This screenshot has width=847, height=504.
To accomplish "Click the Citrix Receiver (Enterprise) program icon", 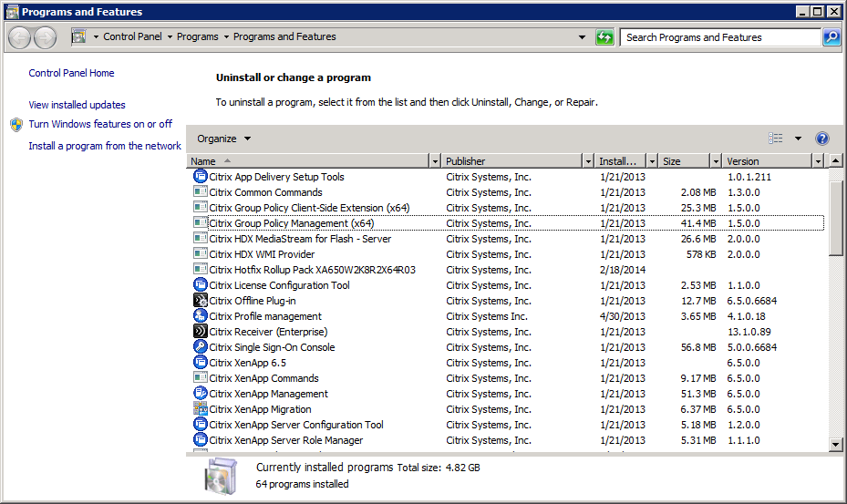I will click(201, 332).
